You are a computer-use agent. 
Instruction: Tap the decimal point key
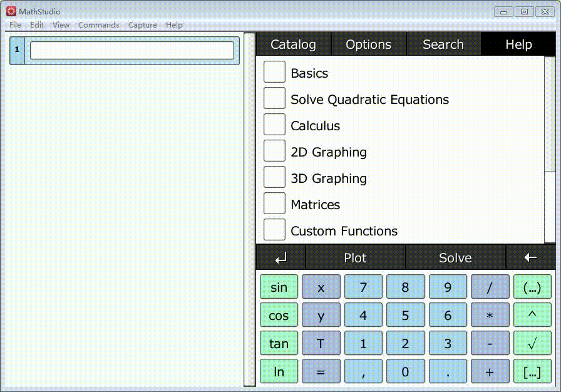point(448,371)
